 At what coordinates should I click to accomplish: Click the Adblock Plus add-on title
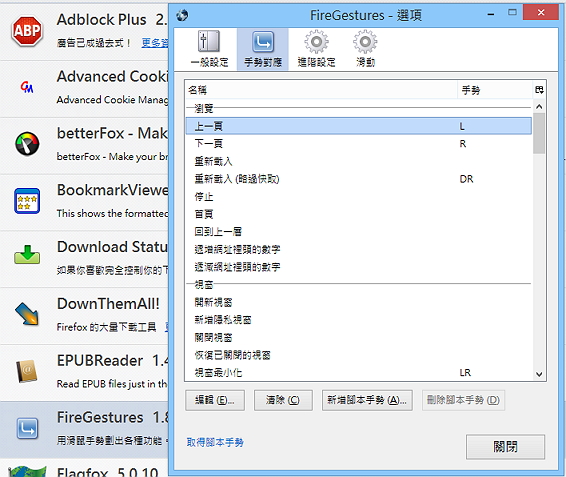101,19
